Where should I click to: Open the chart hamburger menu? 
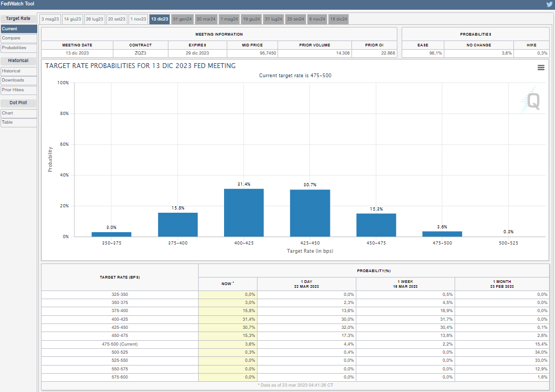541,67
